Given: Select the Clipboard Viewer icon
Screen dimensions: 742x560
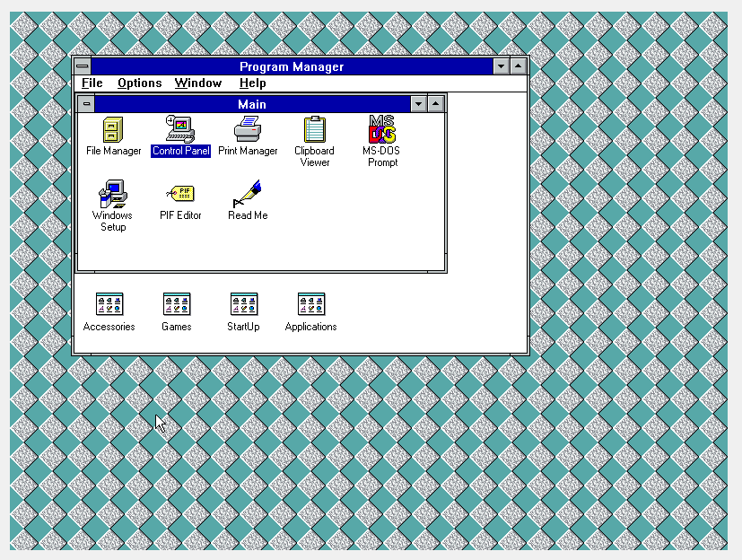Looking at the screenshot, I should tap(314, 131).
